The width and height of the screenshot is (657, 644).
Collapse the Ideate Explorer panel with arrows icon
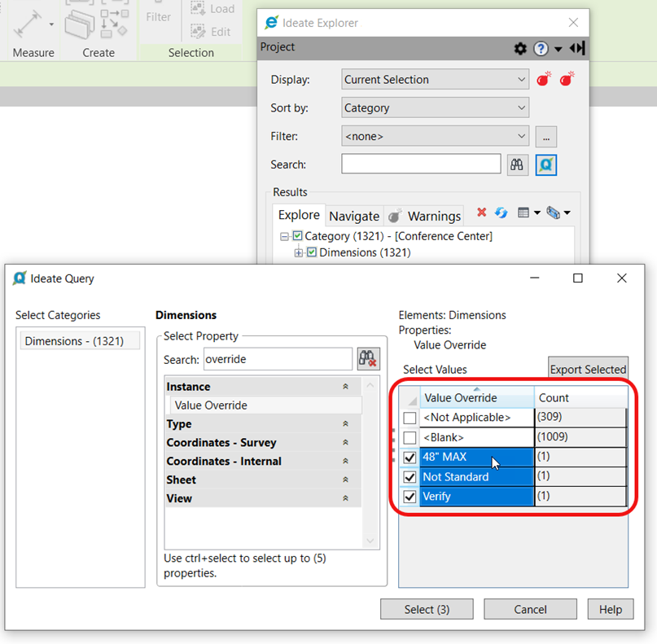pyautogui.click(x=577, y=48)
